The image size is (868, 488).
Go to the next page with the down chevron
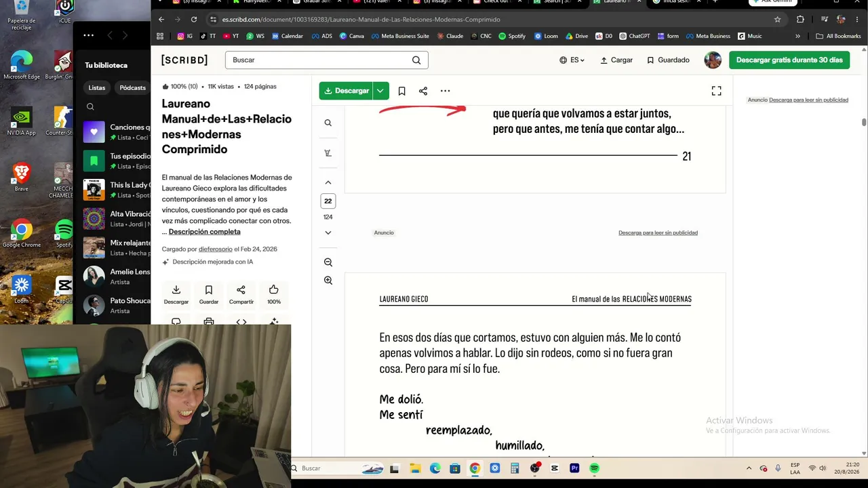point(328,232)
